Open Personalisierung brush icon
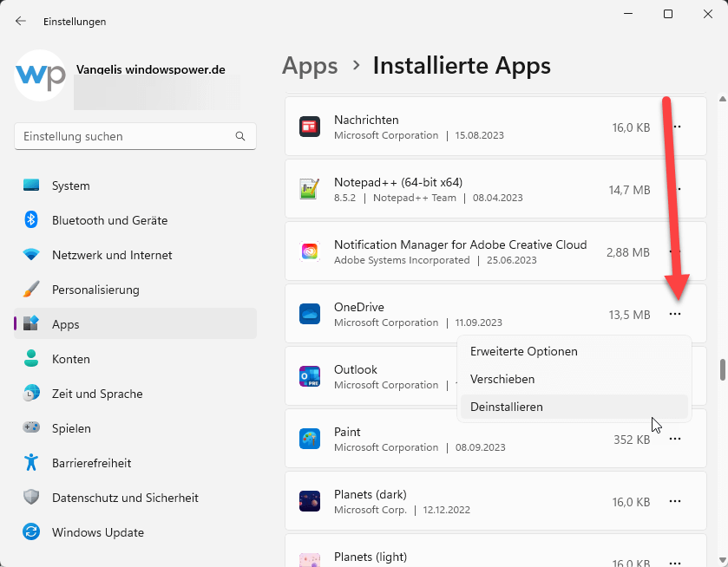Viewport: 728px width, 567px height. [x=31, y=289]
